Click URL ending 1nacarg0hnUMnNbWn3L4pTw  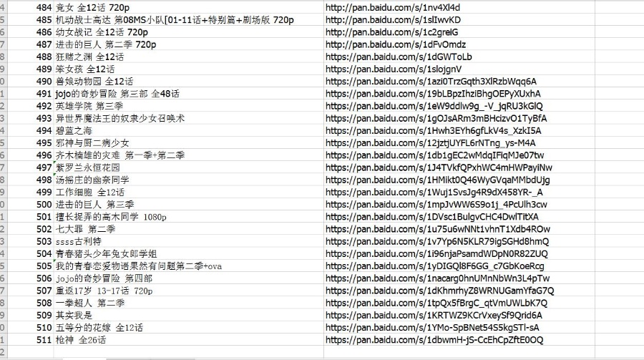coord(438,278)
